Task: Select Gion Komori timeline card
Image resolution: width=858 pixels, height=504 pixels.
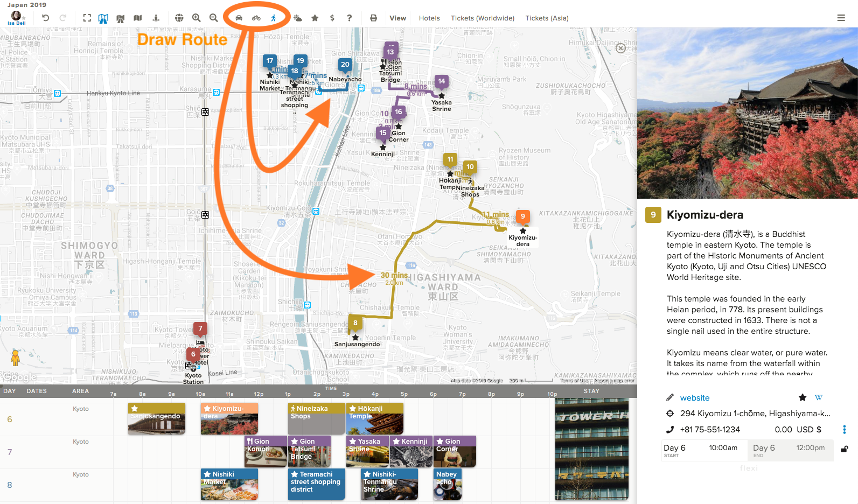Action: coord(266,452)
